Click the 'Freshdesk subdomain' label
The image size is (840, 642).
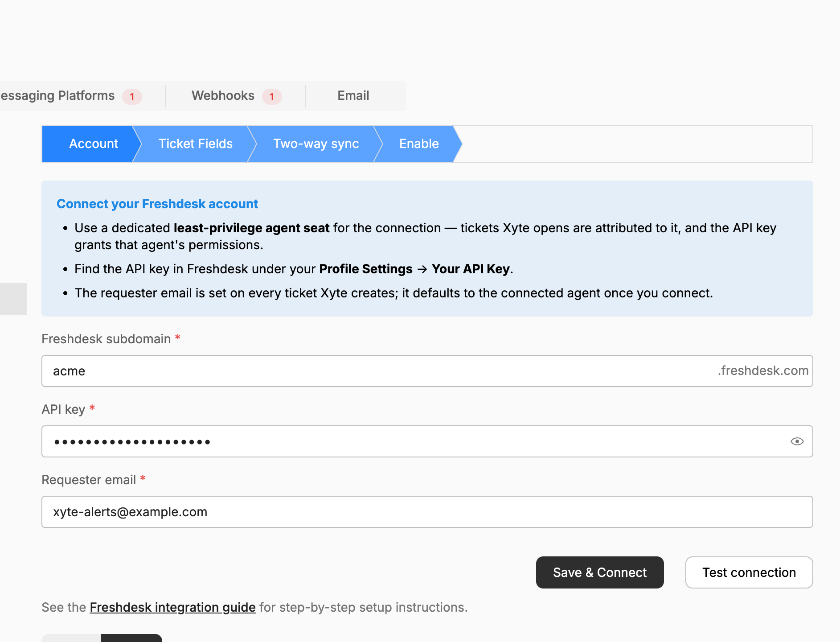tap(106, 339)
